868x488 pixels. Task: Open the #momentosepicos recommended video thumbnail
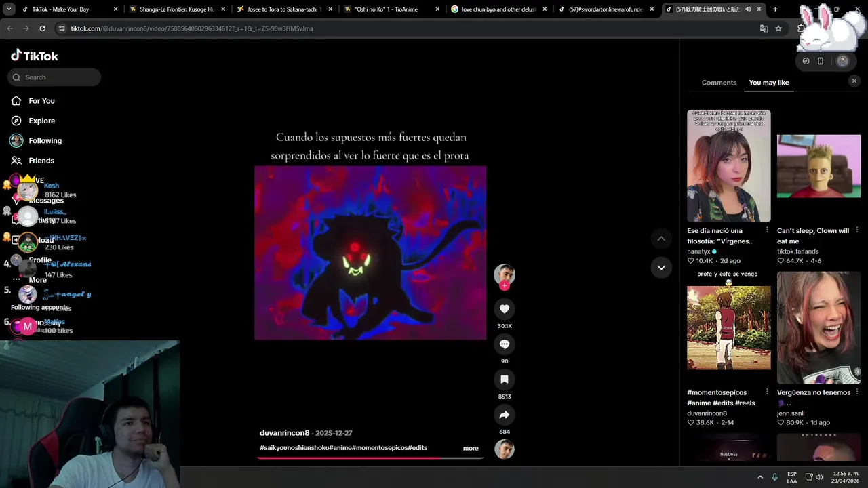(728, 328)
